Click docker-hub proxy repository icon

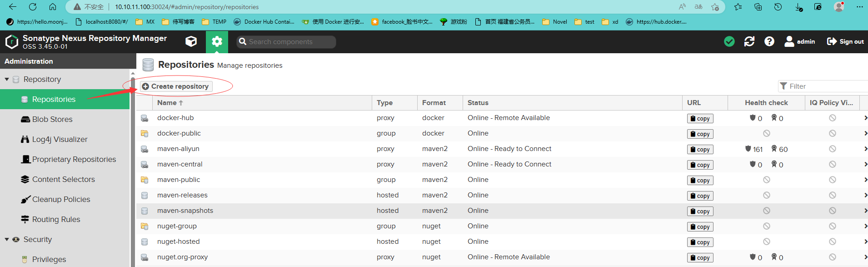click(x=145, y=118)
